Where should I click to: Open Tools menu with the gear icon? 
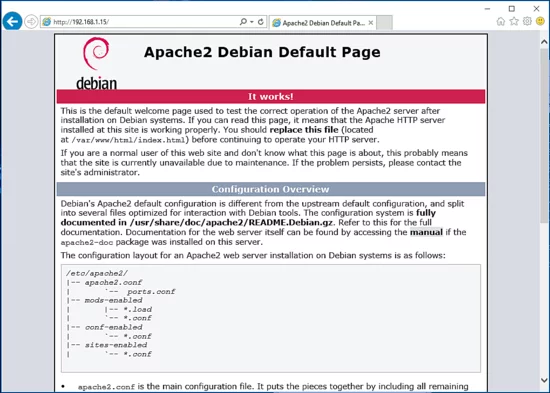527,21
